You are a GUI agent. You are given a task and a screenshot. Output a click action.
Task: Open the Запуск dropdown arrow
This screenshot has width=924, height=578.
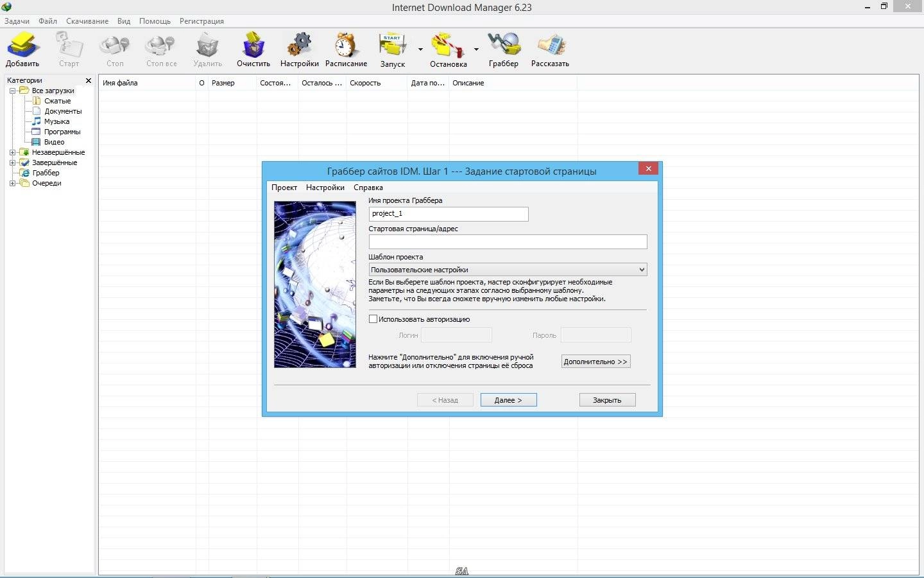coord(421,49)
